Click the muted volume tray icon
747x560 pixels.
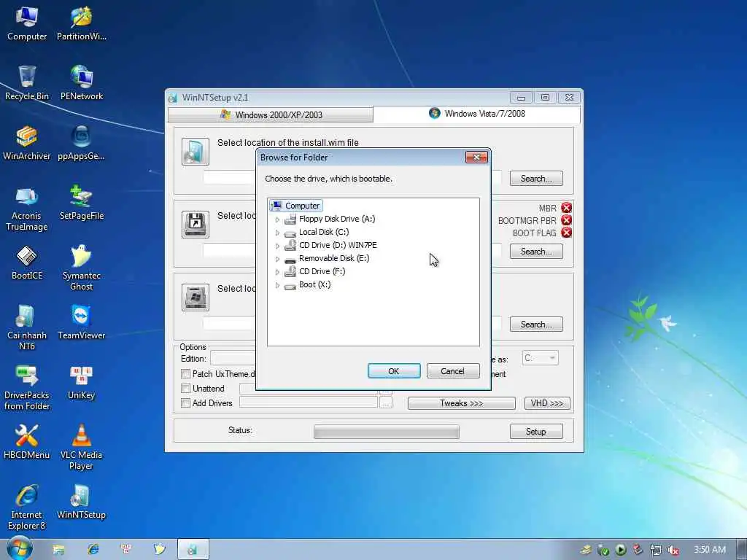[673, 550]
